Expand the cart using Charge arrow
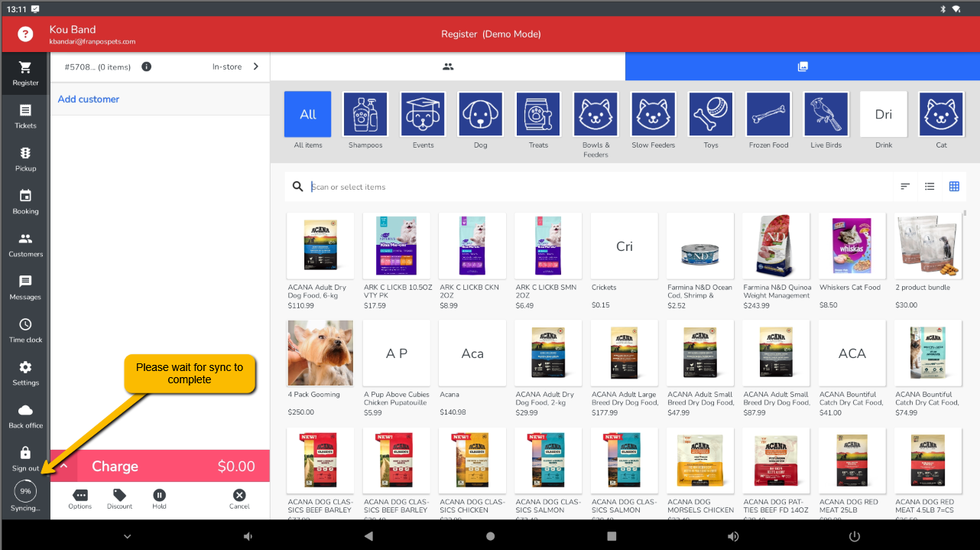Viewport: 980px width, 550px height. 64,466
